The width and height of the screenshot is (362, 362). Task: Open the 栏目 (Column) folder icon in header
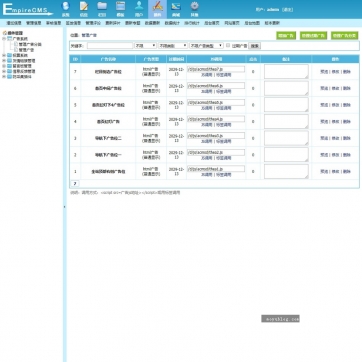(102, 9)
